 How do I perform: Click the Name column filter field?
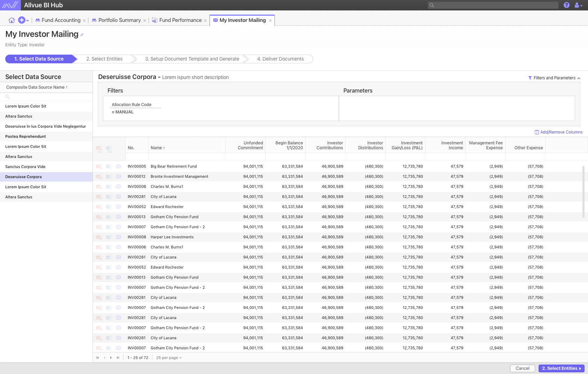click(x=187, y=157)
